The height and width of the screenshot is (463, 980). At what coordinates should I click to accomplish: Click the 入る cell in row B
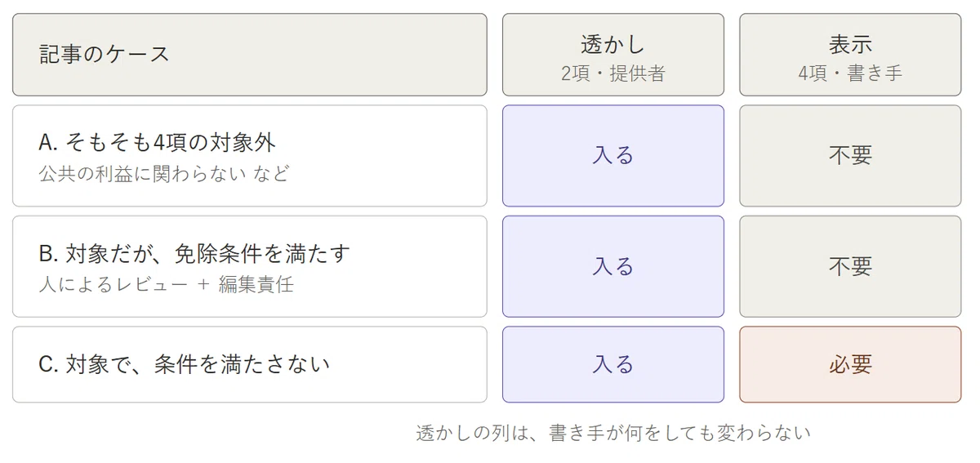click(x=612, y=266)
